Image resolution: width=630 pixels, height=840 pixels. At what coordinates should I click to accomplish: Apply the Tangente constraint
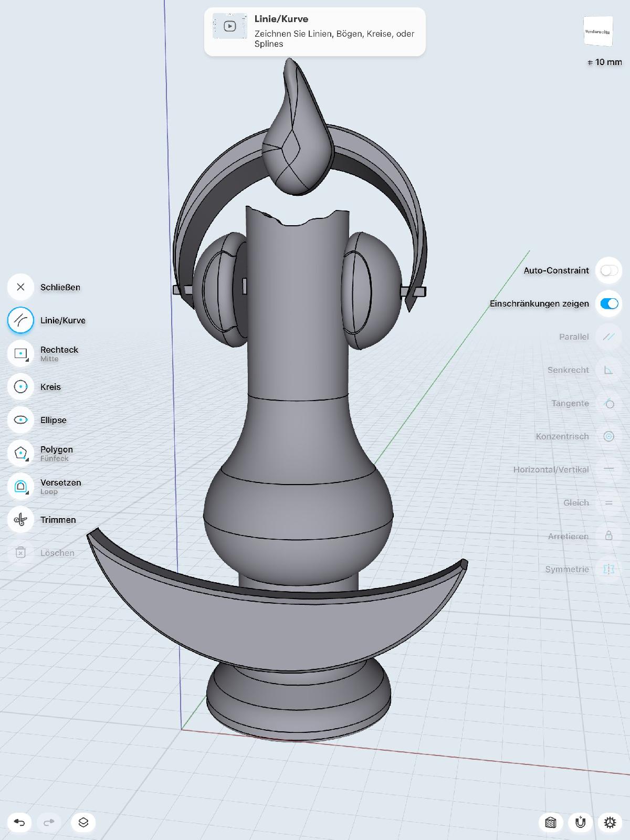click(608, 403)
